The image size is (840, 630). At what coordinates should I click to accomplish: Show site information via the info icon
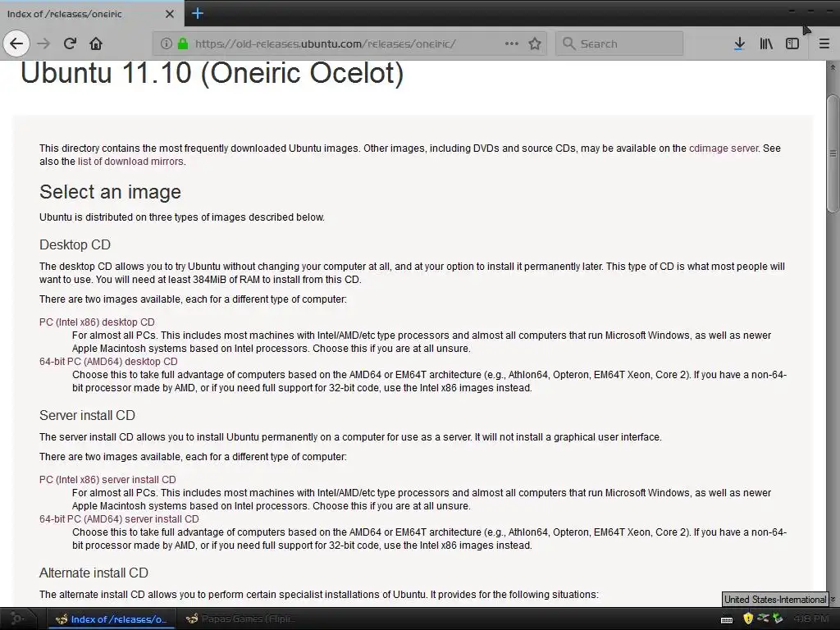point(166,43)
